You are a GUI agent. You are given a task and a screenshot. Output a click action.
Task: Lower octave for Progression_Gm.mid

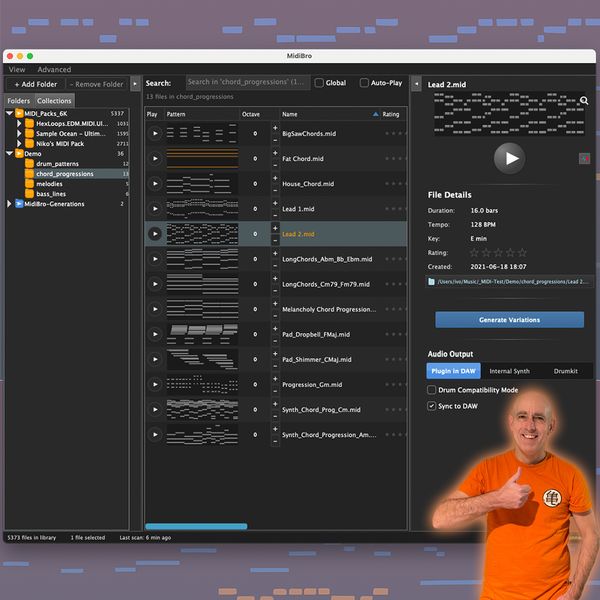[275, 391]
